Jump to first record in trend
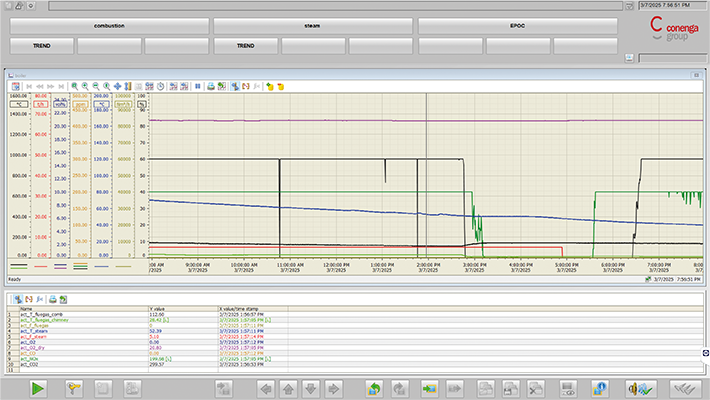This screenshot has width=710, height=400. tap(29, 86)
